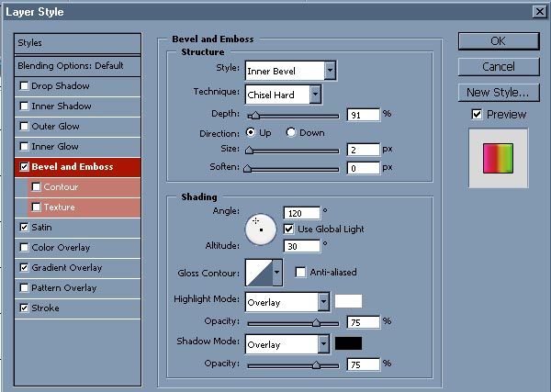Select the Up direction radio button

[x=251, y=132]
